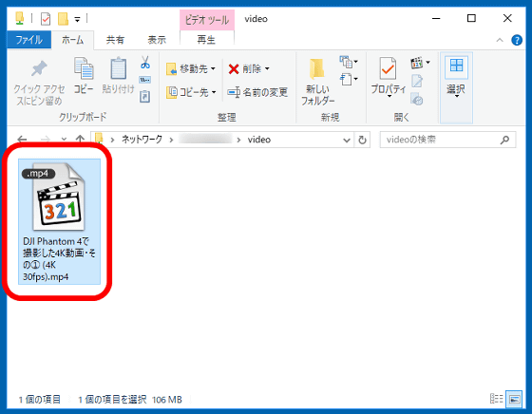The height and width of the screenshot is (414, 532).
Task: Switch to large icons view in status bar
Action: 514,399
